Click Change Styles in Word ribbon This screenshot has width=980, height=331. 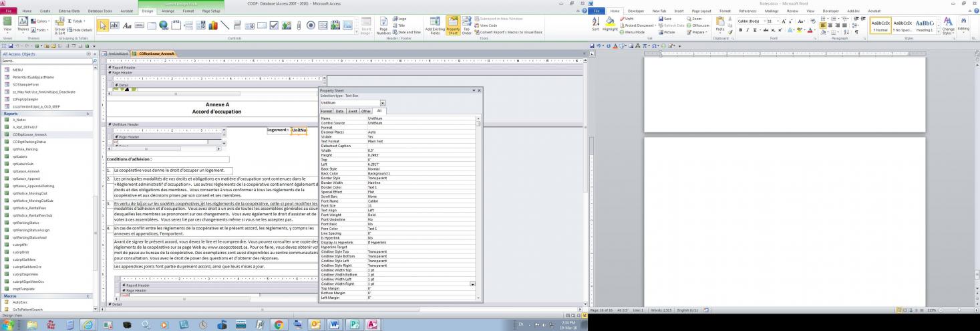[x=949, y=27]
